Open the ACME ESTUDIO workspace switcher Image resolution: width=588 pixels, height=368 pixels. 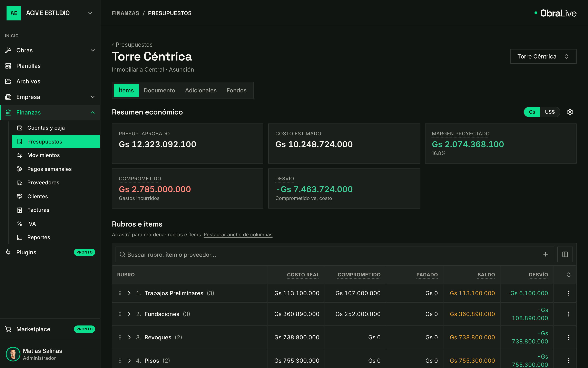pyautogui.click(x=50, y=13)
